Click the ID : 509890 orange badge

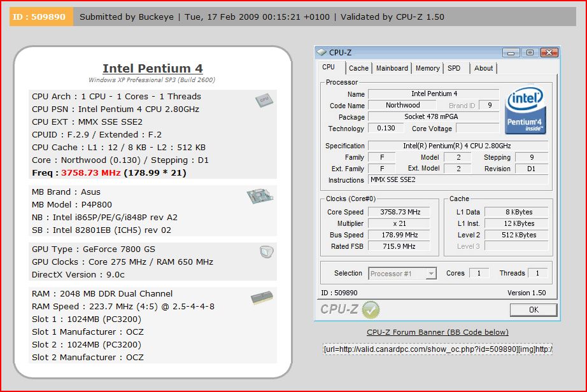pos(41,17)
